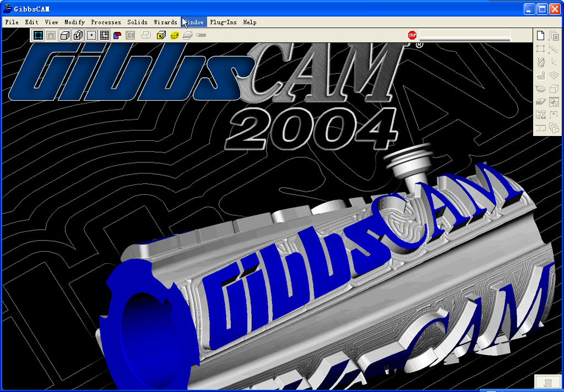Toggle the grid display icon
564x392 pixels.
click(x=105, y=35)
